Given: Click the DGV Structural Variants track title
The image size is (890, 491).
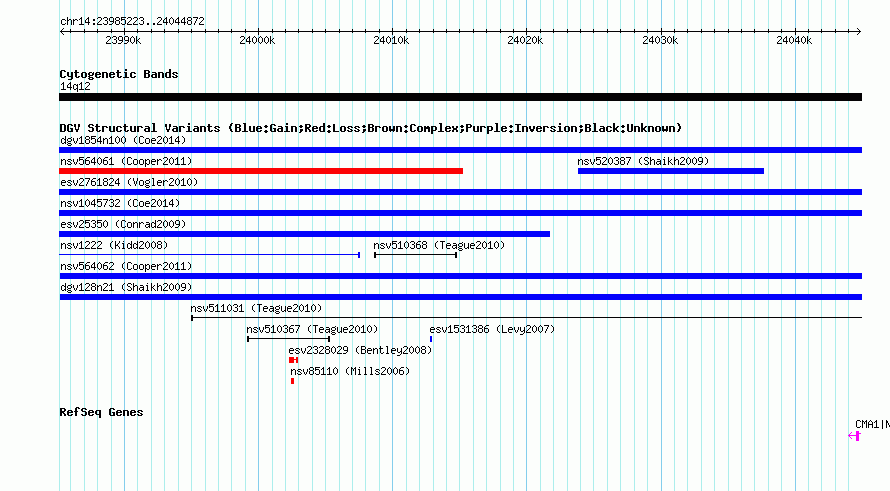Looking at the screenshot, I should (371, 128).
